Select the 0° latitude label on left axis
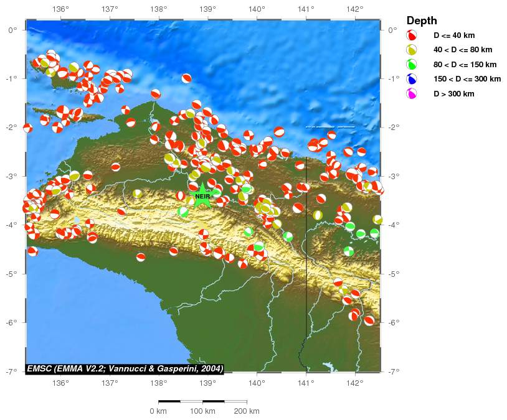507x420 pixels. [12, 30]
